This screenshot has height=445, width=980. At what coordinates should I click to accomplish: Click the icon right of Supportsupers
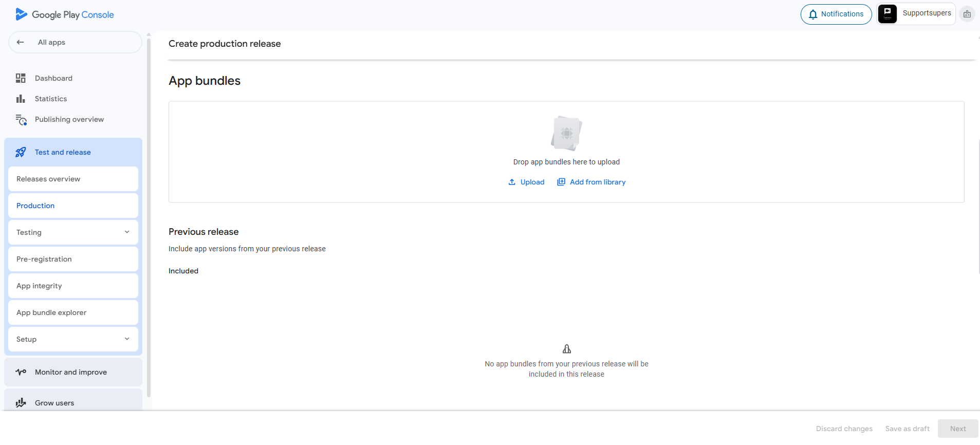(x=967, y=14)
